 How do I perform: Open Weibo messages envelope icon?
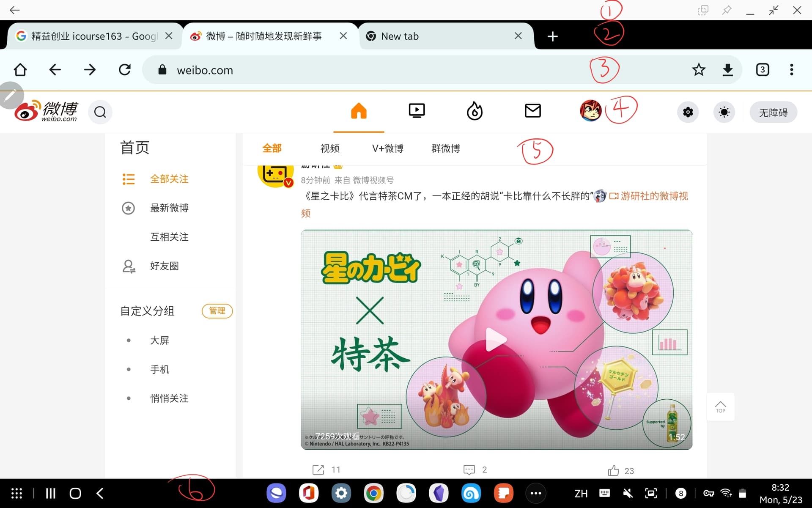[x=532, y=111]
